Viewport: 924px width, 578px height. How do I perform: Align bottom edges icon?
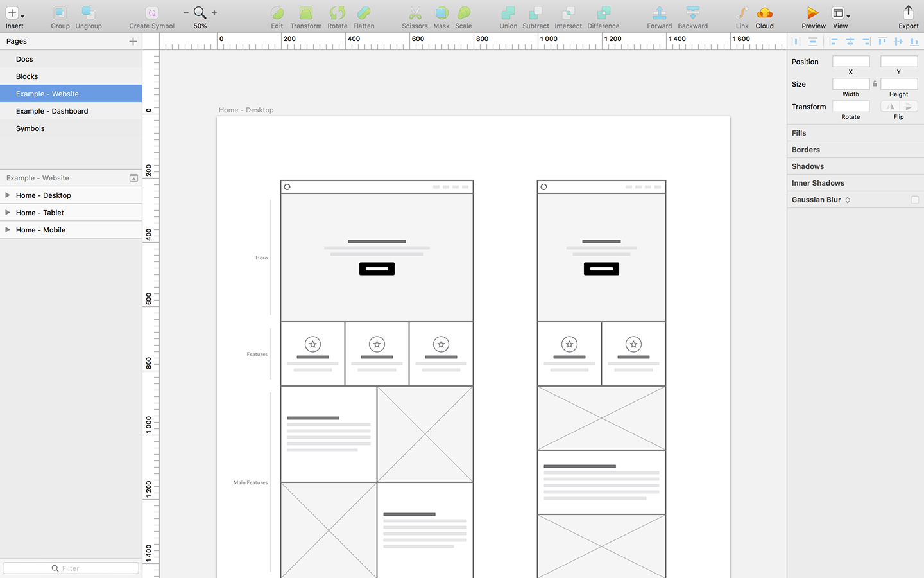click(914, 41)
